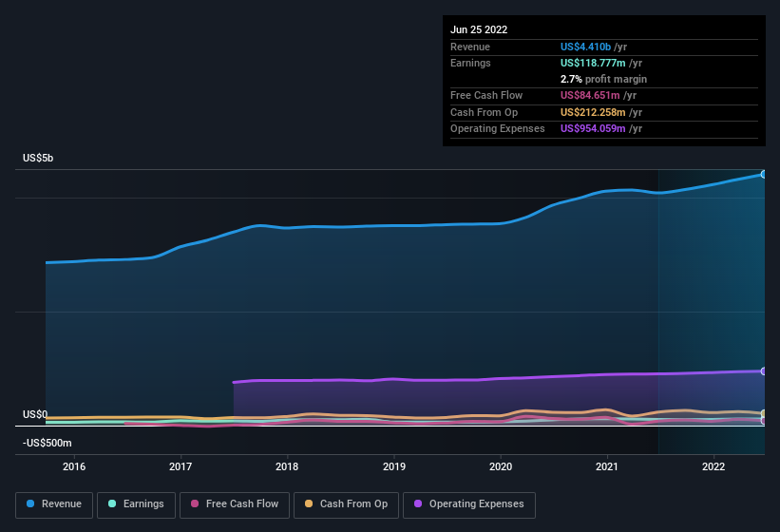Click the 2019 x-axis label
780x532 pixels.
coord(394,466)
